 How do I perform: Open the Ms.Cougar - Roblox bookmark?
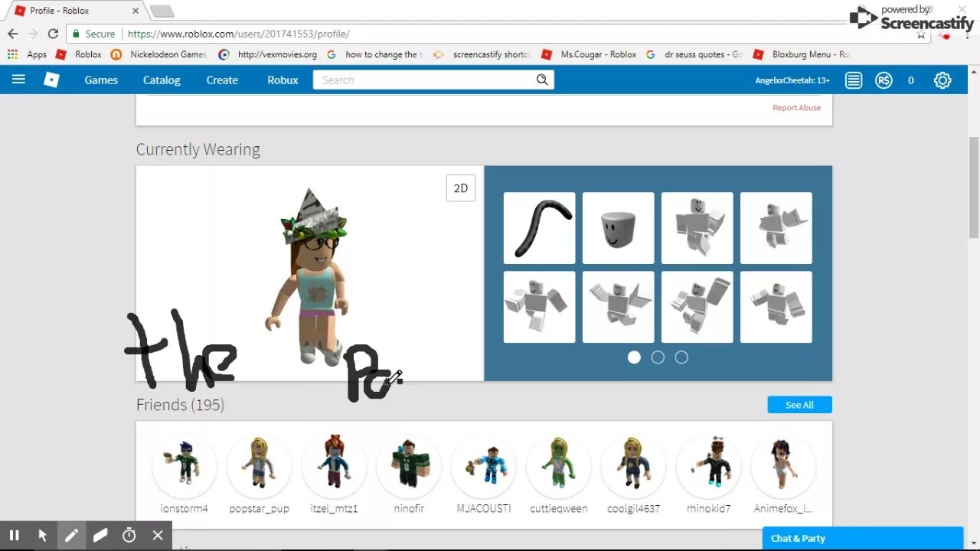click(589, 54)
